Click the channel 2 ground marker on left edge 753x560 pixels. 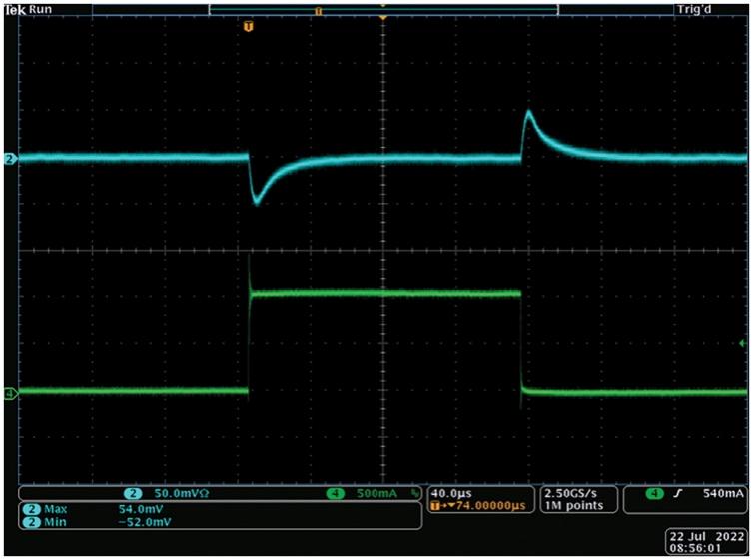(11, 158)
